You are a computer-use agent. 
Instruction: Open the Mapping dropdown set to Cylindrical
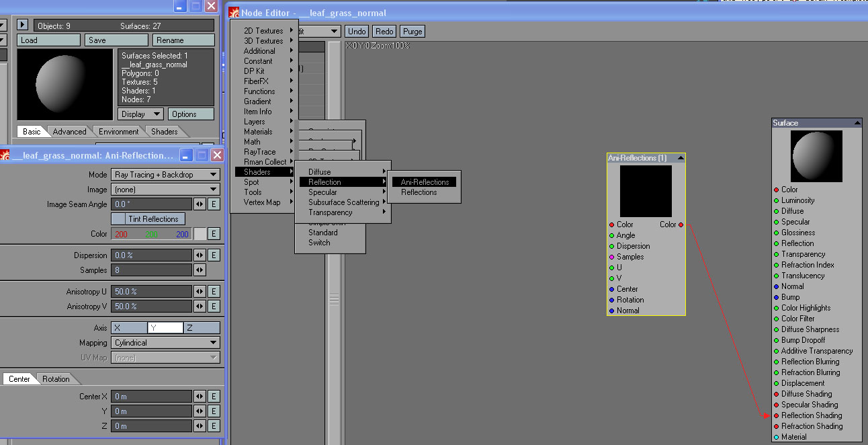pyautogui.click(x=165, y=343)
